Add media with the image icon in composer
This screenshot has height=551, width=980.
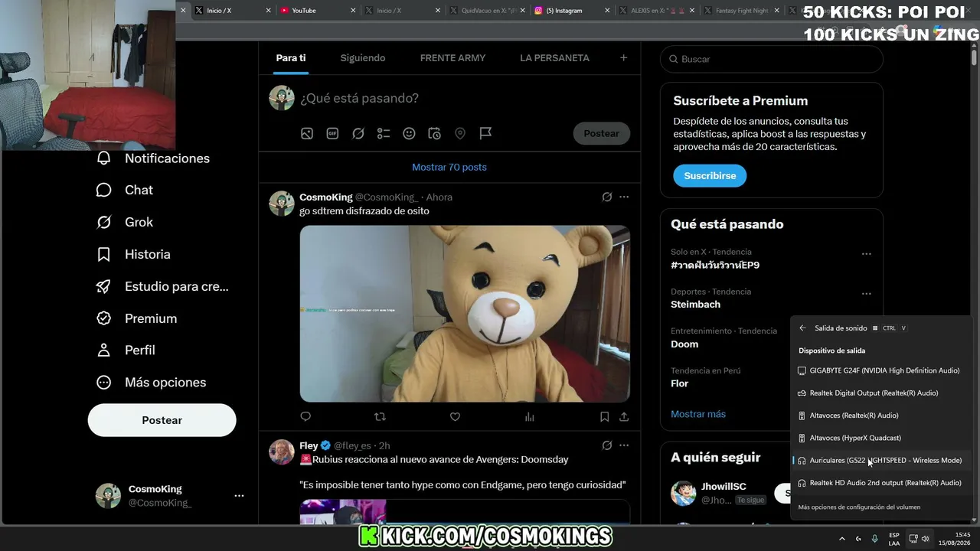[307, 133]
